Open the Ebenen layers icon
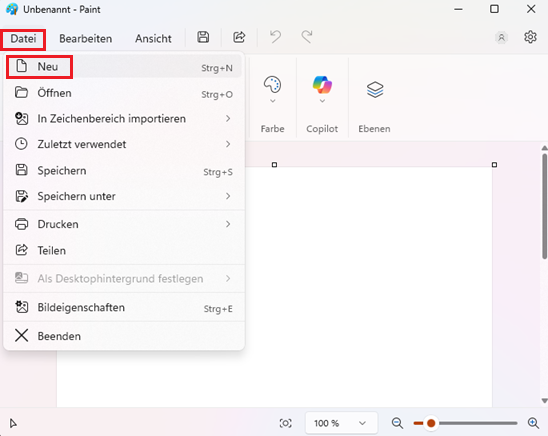Screen dimensions: 548x436 (375, 89)
